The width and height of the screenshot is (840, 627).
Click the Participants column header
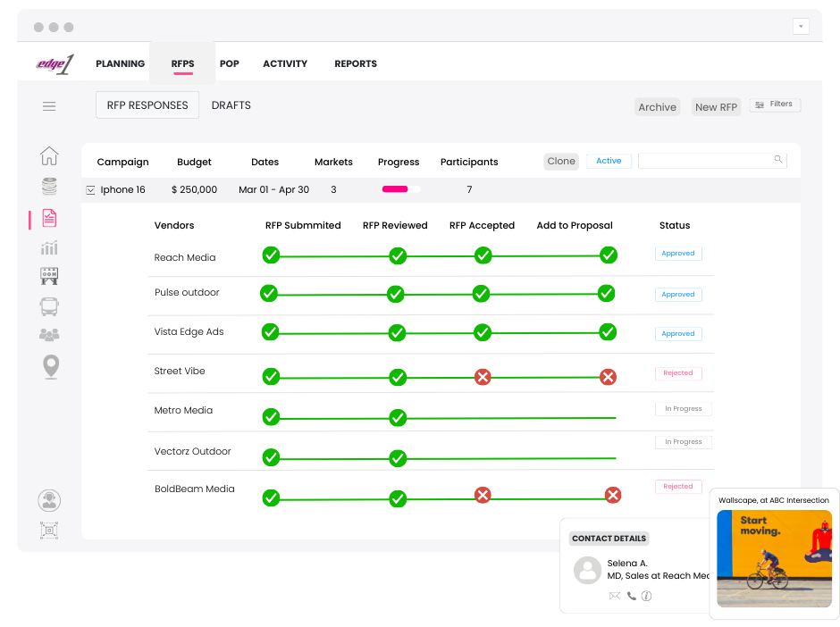(469, 163)
